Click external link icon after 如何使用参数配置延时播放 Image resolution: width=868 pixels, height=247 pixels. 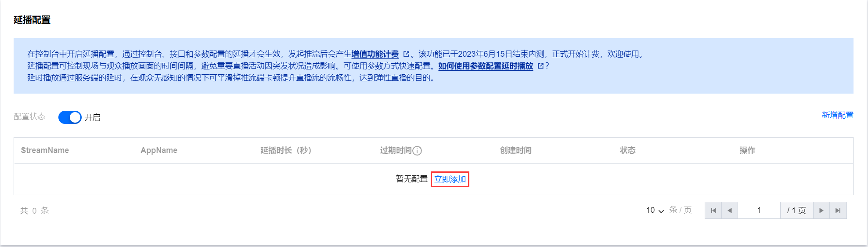540,66
